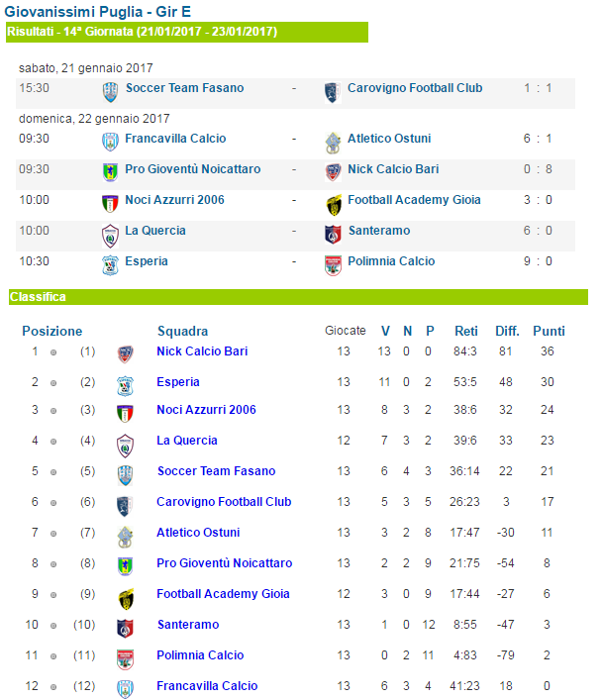The height and width of the screenshot is (700, 602).
Task: Click Atletico Ostuni crest in results list
Action: pos(333,143)
